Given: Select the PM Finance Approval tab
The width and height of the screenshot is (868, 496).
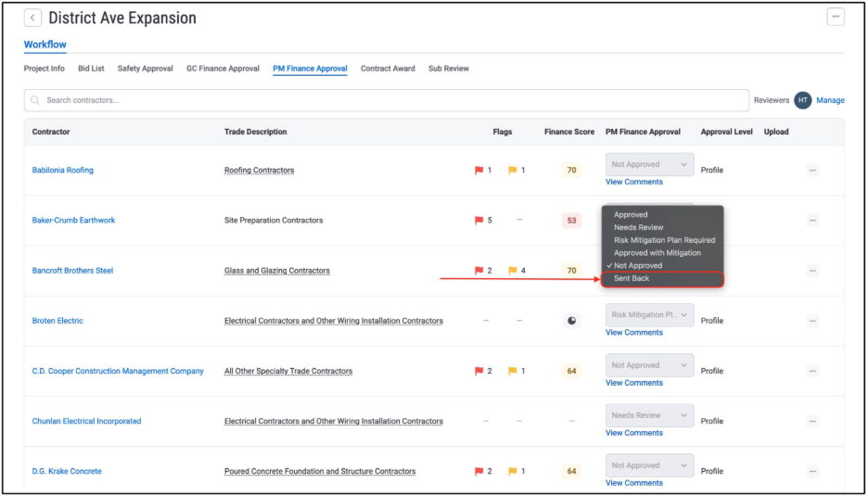Looking at the screenshot, I should (310, 69).
